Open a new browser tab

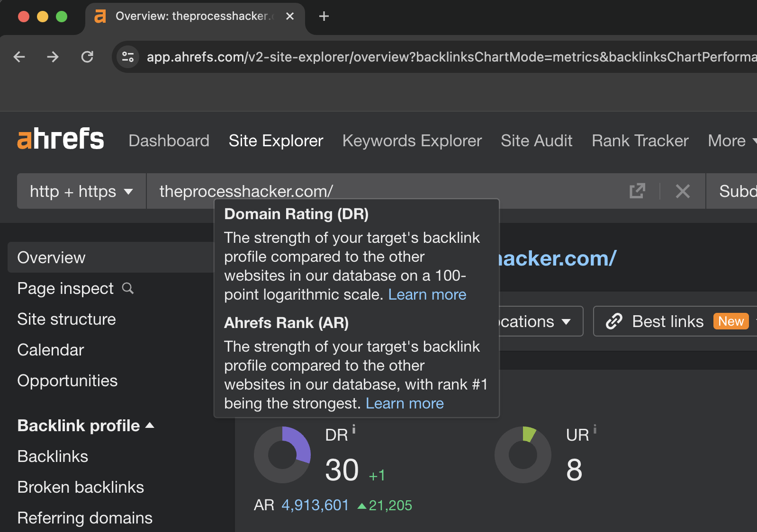(x=324, y=16)
